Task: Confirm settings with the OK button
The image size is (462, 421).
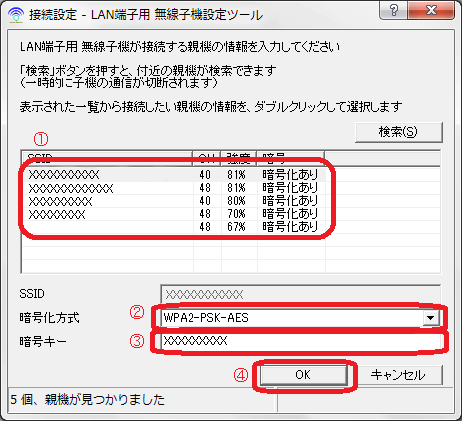Action: pyautogui.click(x=303, y=375)
